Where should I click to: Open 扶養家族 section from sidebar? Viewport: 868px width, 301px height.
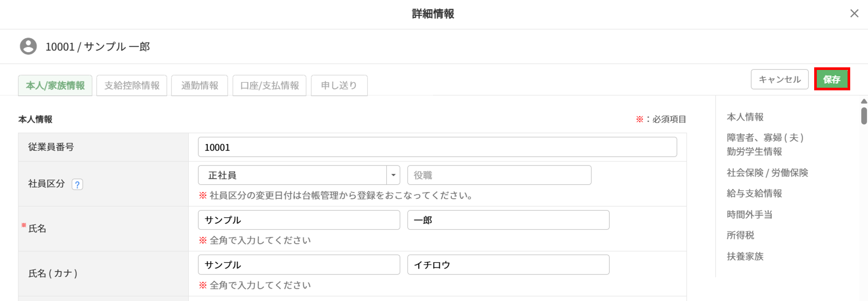click(745, 256)
